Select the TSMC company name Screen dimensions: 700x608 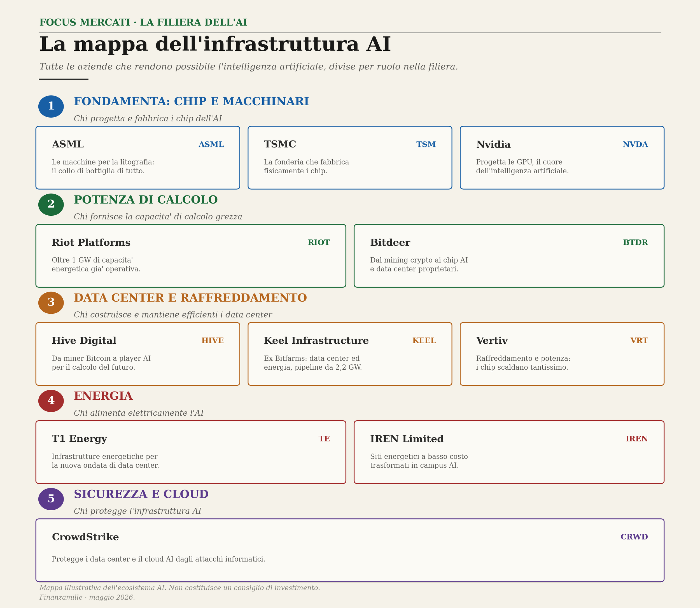tap(280, 145)
